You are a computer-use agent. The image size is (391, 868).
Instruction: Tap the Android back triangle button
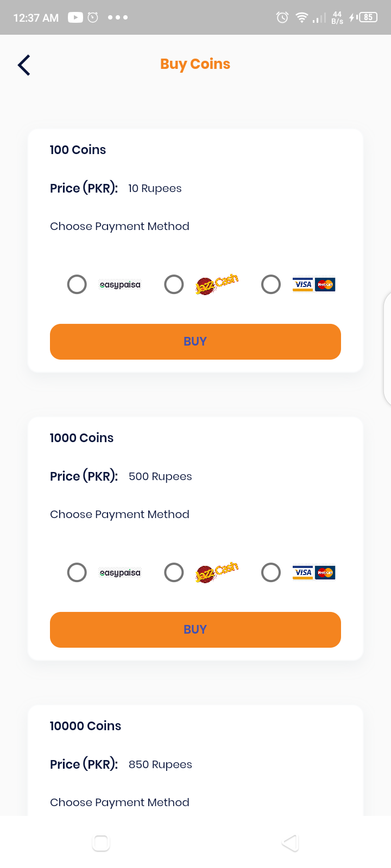click(291, 843)
